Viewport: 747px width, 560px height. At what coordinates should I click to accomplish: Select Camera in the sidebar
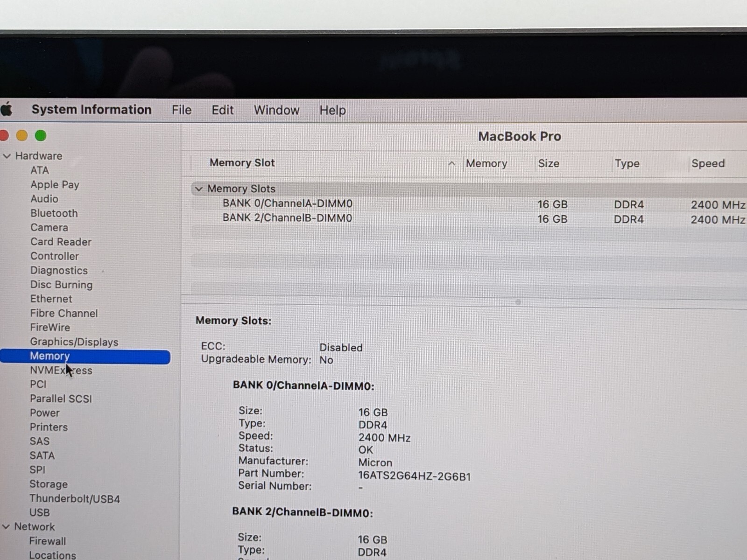coord(49,228)
